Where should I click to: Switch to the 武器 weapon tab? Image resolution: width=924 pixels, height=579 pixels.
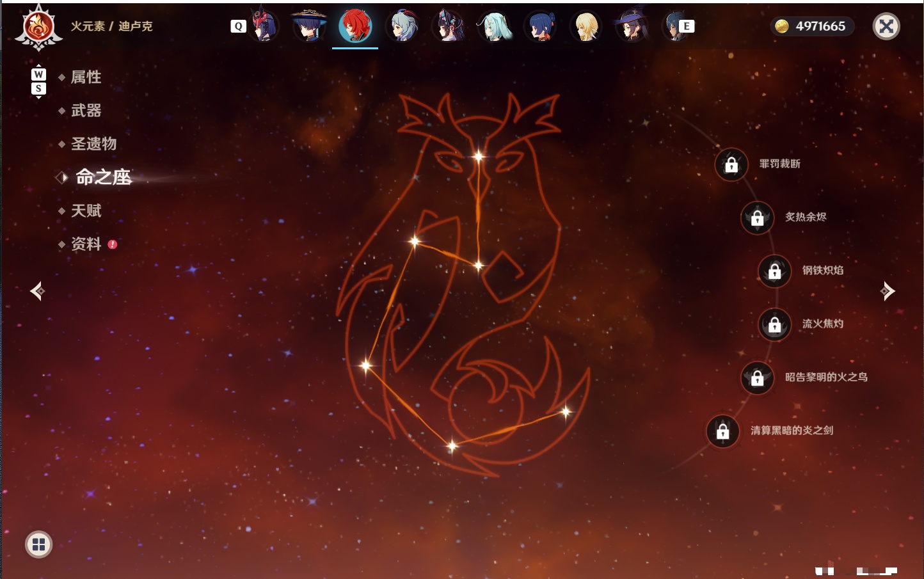[x=86, y=110]
